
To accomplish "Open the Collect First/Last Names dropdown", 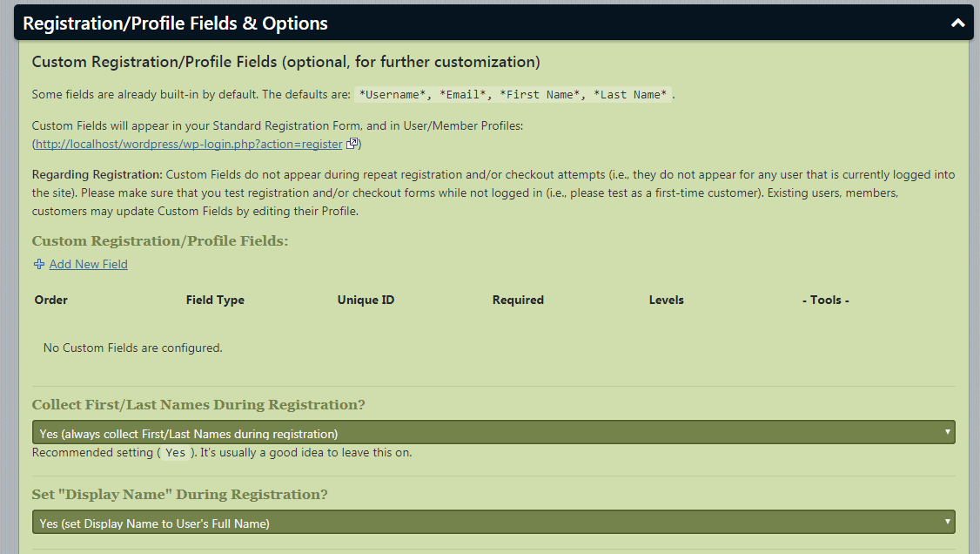I will click(x=493, y=431).
